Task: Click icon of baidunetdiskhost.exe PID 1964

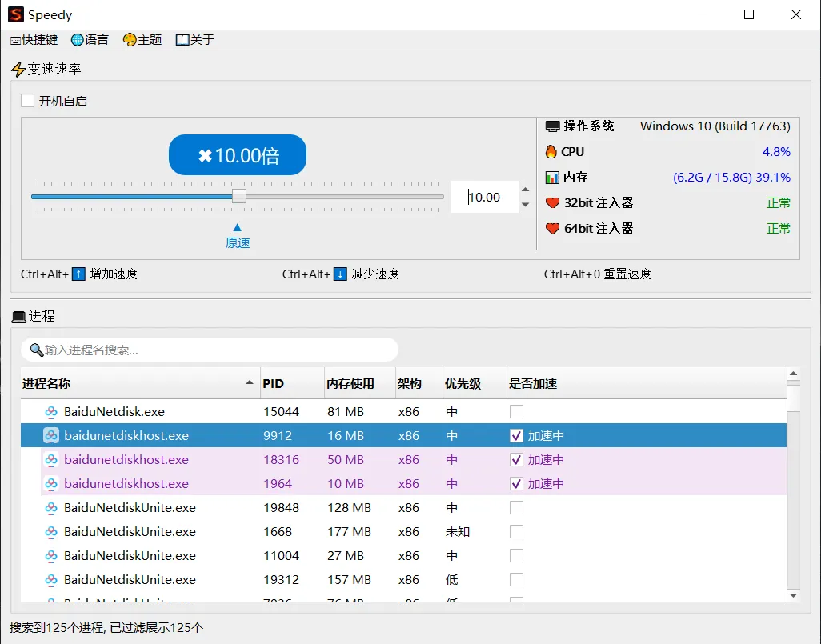Action: [x=51, y=484]
